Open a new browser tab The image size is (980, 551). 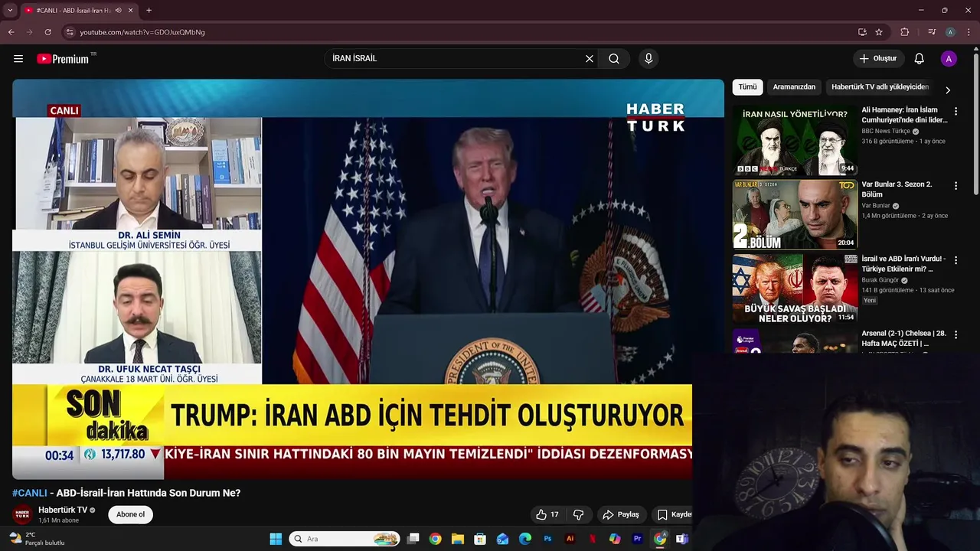(149, 11)
